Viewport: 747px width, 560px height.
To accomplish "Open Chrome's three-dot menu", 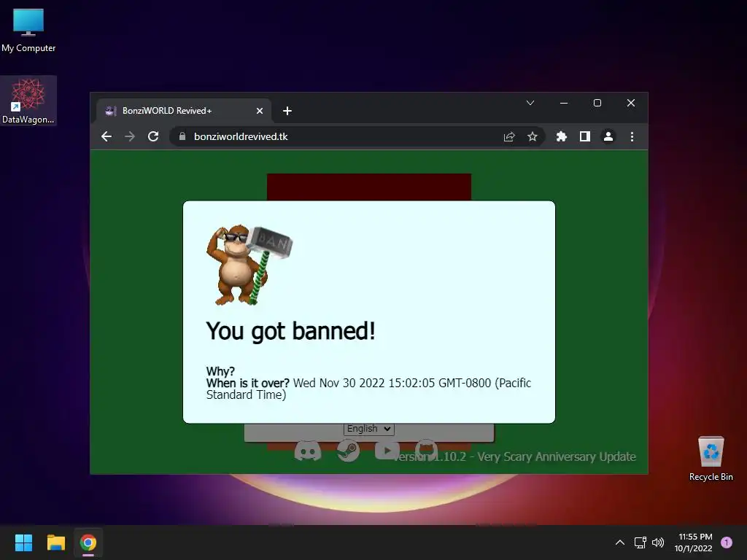I will pos(632,136).
